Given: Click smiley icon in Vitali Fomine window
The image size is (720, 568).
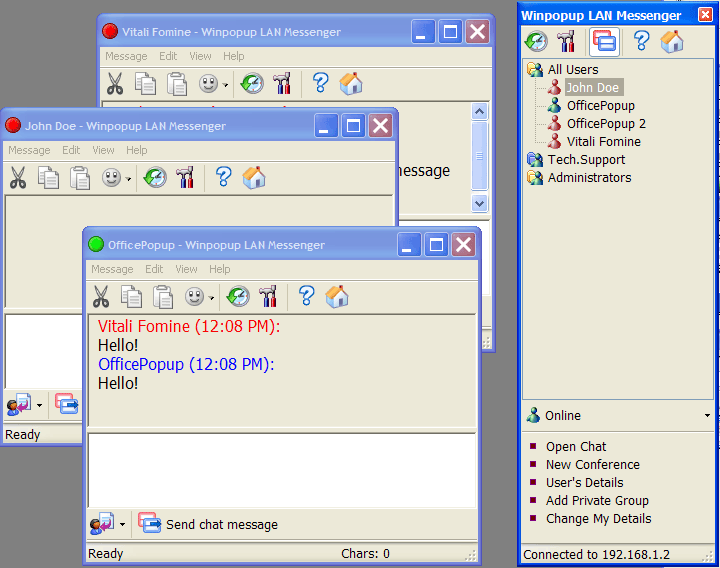Looking at the screenshot, I should pyautogui.click(x=208, y=84).
